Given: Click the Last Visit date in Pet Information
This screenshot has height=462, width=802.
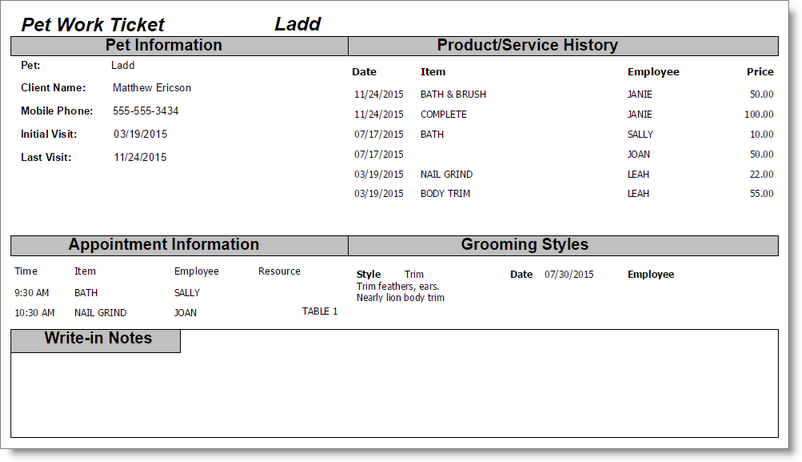Looking at the screenshot, I should pos(140,157).
